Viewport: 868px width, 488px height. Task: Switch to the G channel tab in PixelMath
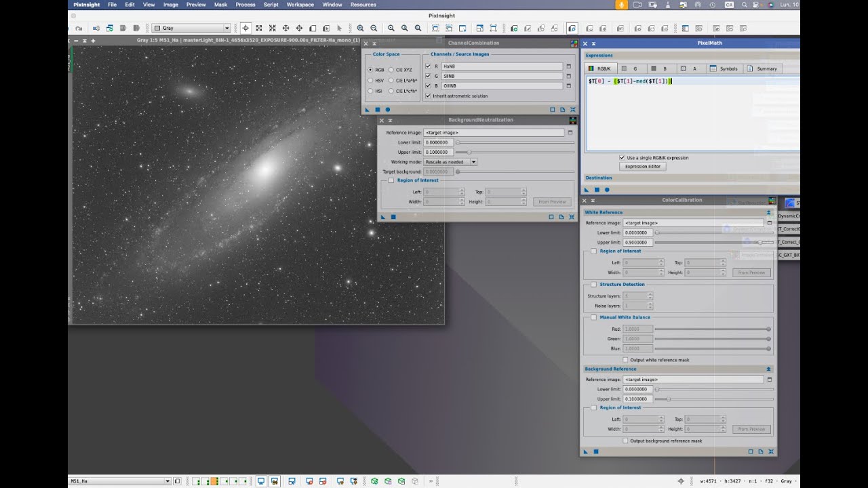tap(631, 68)
